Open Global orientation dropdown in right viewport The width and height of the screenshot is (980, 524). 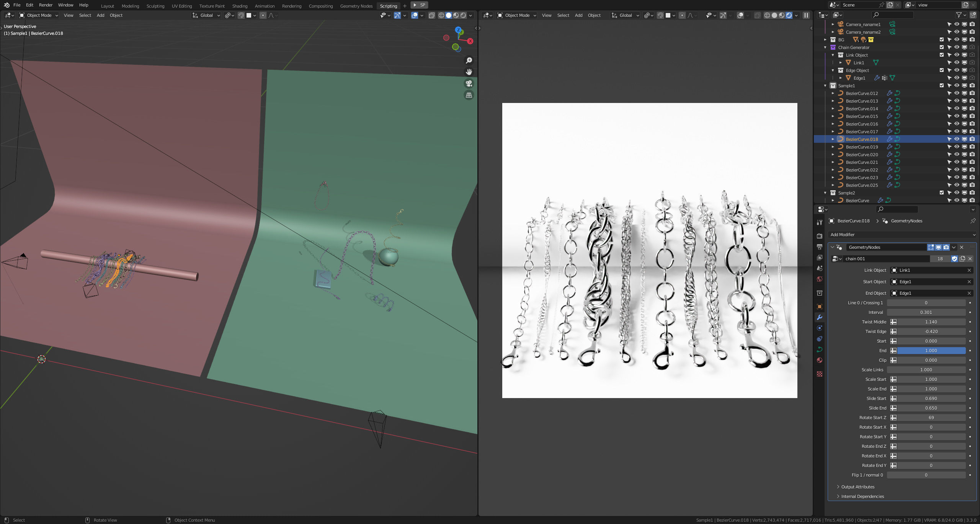tap(625, 15)
